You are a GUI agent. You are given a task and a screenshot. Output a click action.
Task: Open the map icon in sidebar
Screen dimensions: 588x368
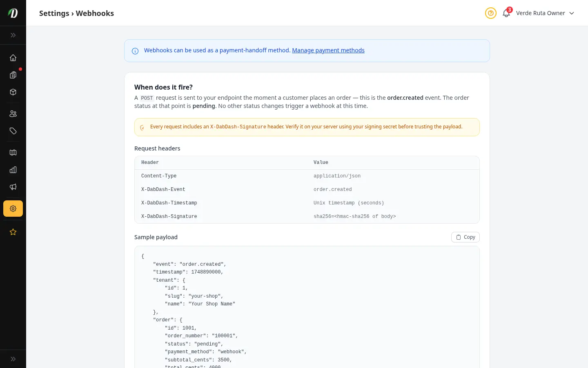[13, 153]
